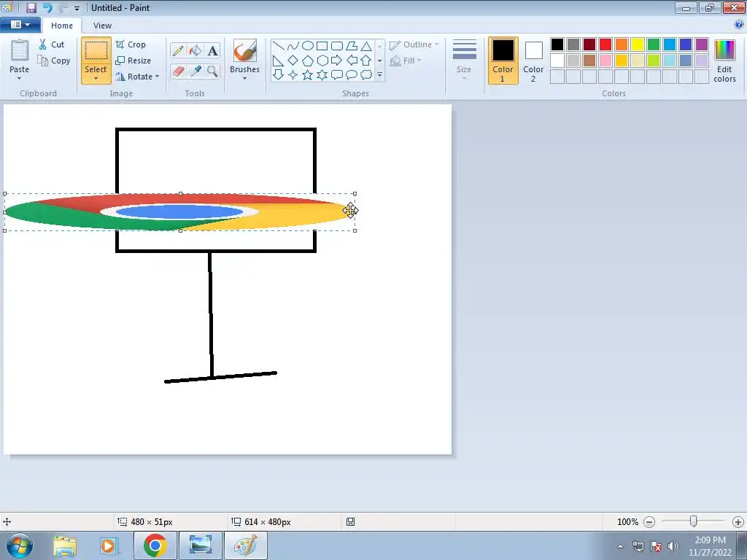Click the zoom in plus button
This screenshot has height=560, width=747.
click(x=738, y=522)
